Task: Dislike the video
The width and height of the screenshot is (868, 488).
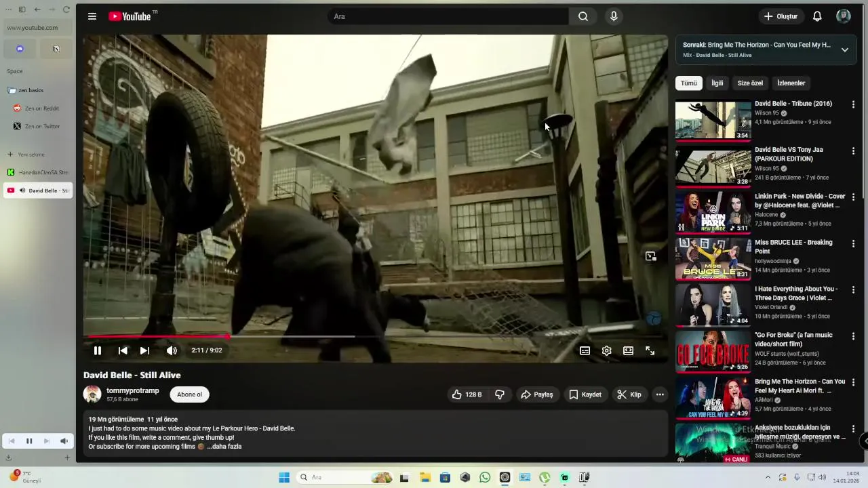Action: pyautogui.click(x=500, y=394)
